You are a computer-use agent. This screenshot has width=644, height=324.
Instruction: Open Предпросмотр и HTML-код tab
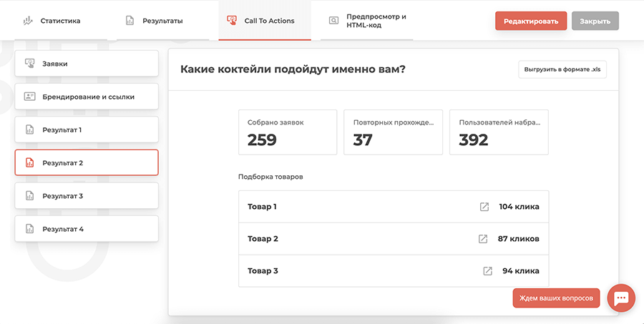click(367, 21)
